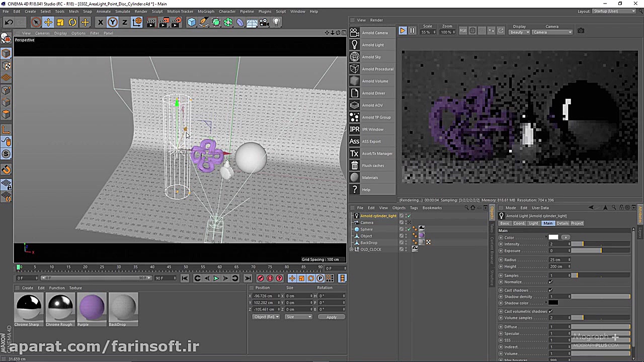The height and width of the screenshot is (362, 644).
Task: Click the Arnold Camera icon
Action: click(x=355, y=33)
